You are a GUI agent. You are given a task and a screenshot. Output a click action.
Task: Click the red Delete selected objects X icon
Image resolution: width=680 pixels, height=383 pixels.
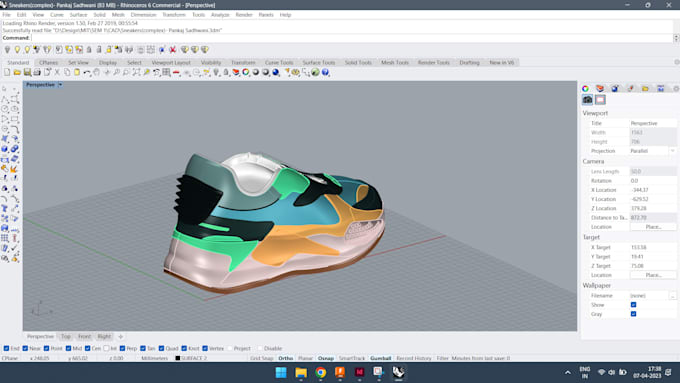(173, 50)
